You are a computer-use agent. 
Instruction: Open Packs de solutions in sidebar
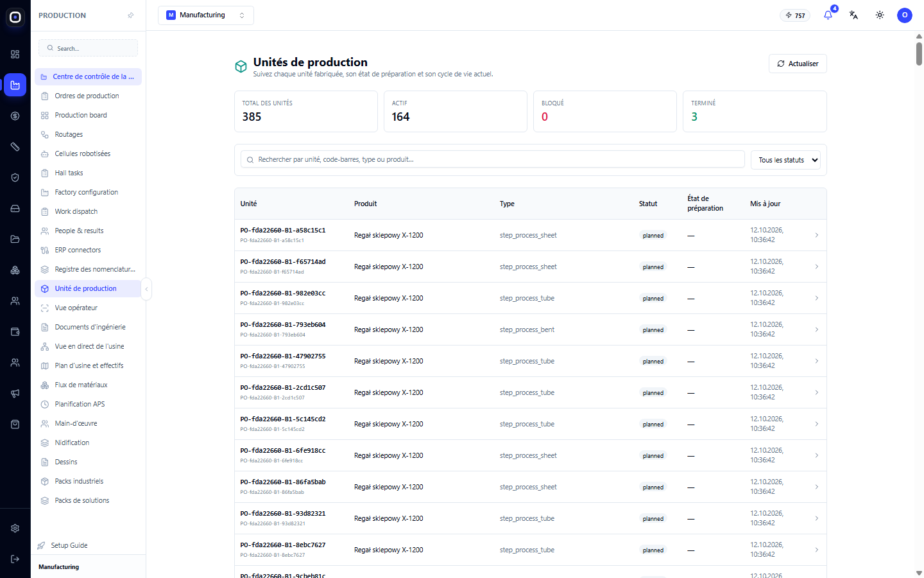88,501
